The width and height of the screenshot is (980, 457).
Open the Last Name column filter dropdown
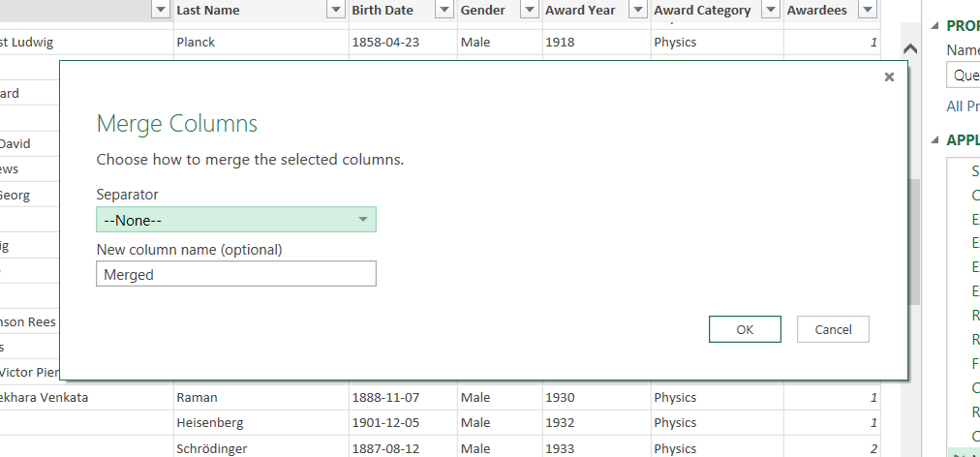click(335, 10)
